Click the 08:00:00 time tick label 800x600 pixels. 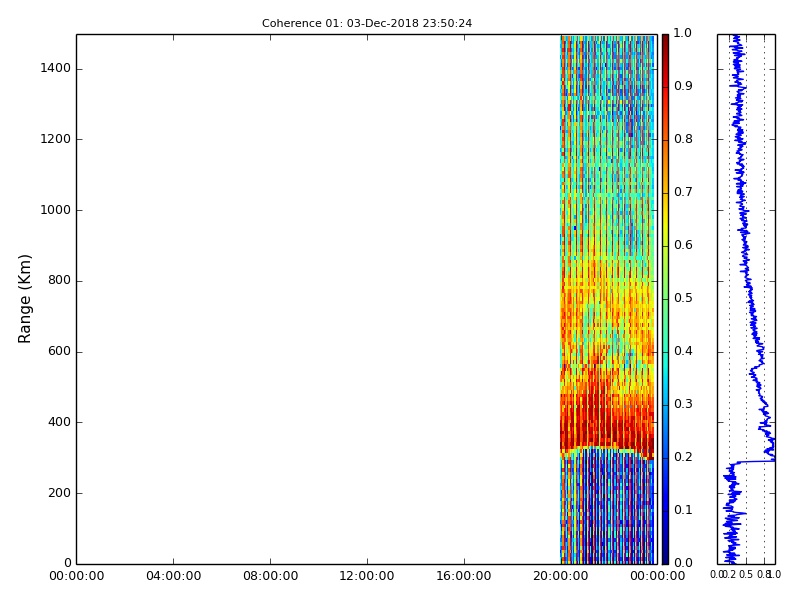coord(270,576)
